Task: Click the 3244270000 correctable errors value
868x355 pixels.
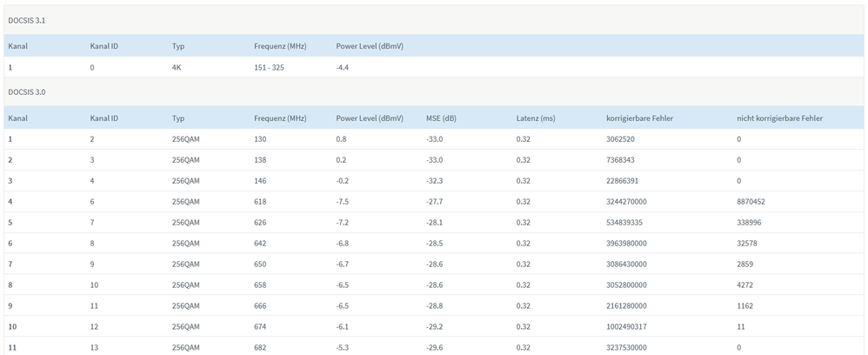Action: [x=630, y=202]
